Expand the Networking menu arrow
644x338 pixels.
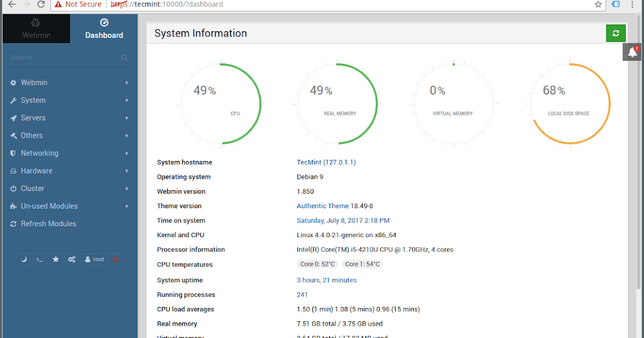[x=127, y=153]
